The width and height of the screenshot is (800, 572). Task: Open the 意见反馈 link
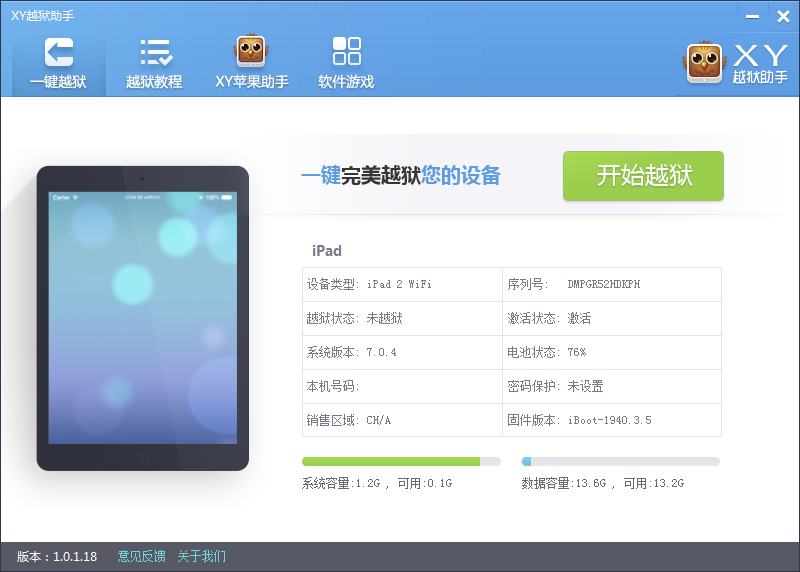point(141,556)
